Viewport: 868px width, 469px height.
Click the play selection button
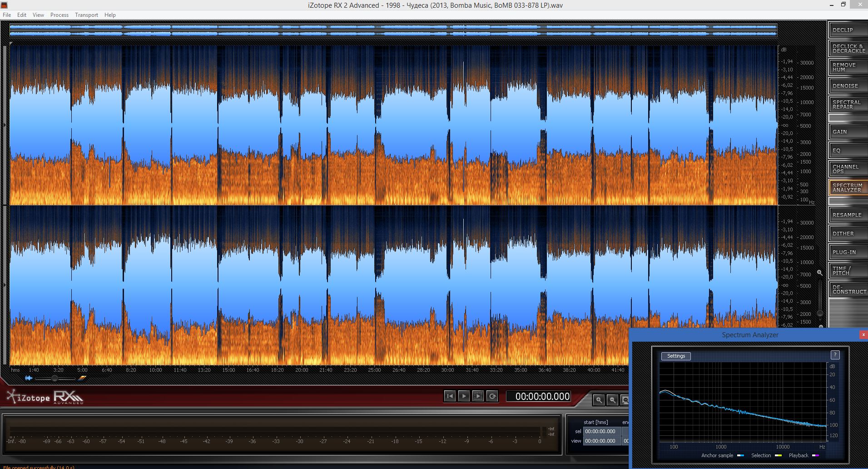coord(478,396)
